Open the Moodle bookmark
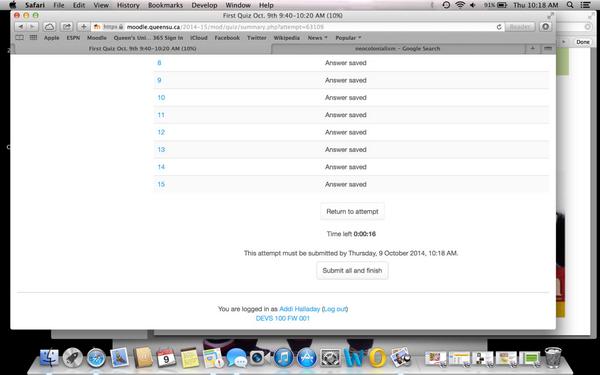Viewport: 600px width, 375px height. 97,38
